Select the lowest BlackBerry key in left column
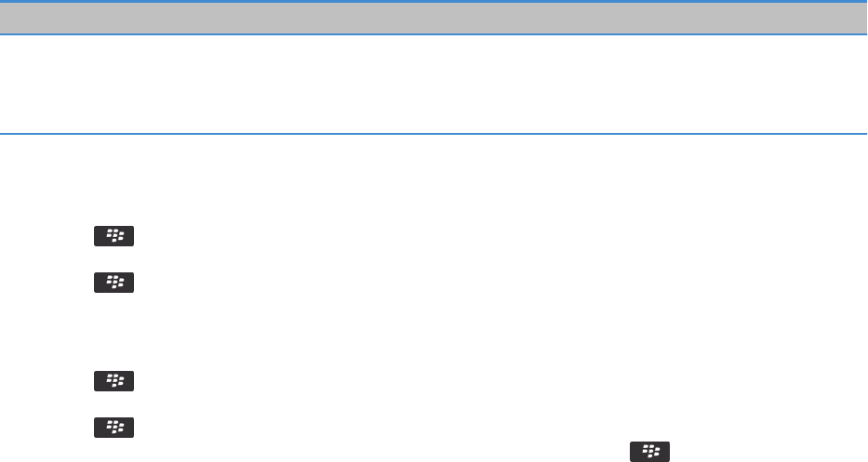Image resolution: width=868 pixels, height=462 pixels. 114,428
